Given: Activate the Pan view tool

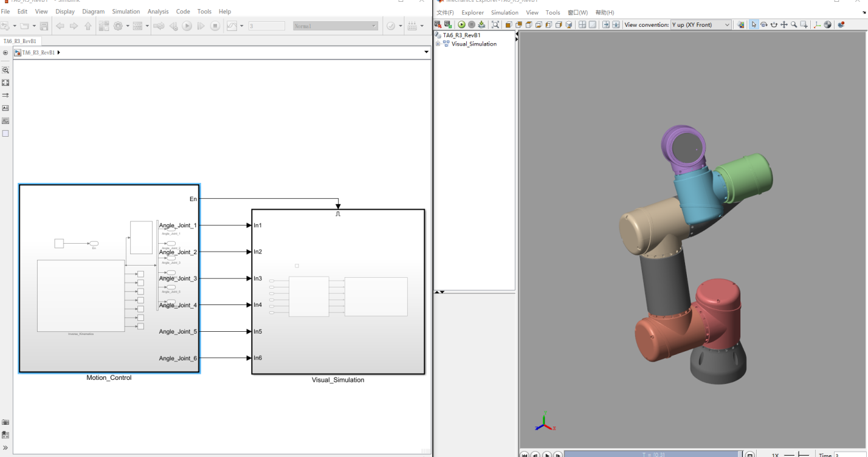Looking at the screenshot, I should (784, 25).
